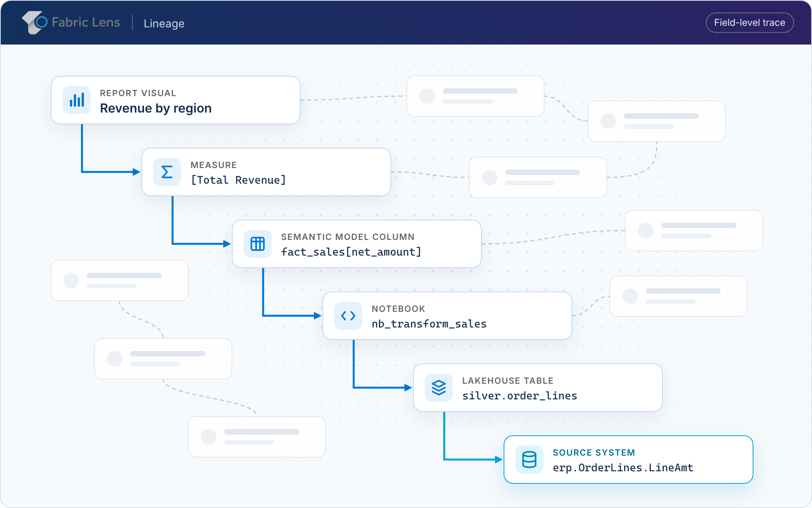Select the silver.order_lines lakehouse table
This screenshot has height=508, width=812.
tap(538, 388)
